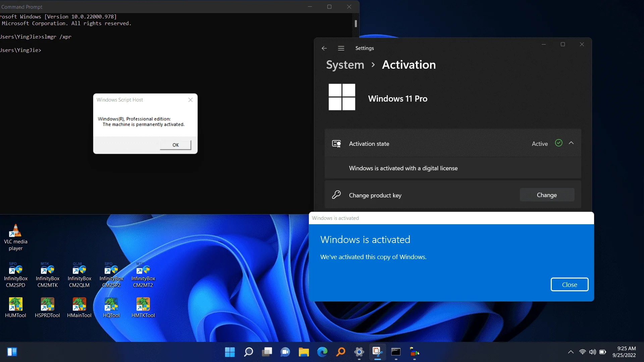Open Chat app on taskbar
Screen dimensions: 644x362
[285, 352]
